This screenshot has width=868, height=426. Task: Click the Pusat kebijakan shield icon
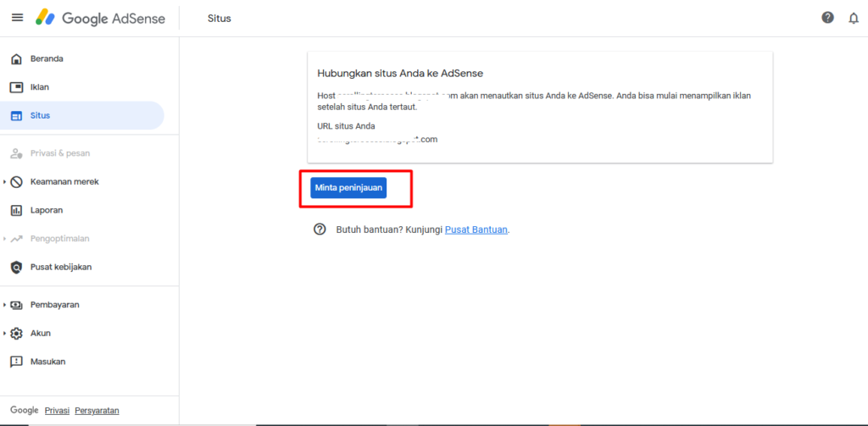tap(17, 268)
